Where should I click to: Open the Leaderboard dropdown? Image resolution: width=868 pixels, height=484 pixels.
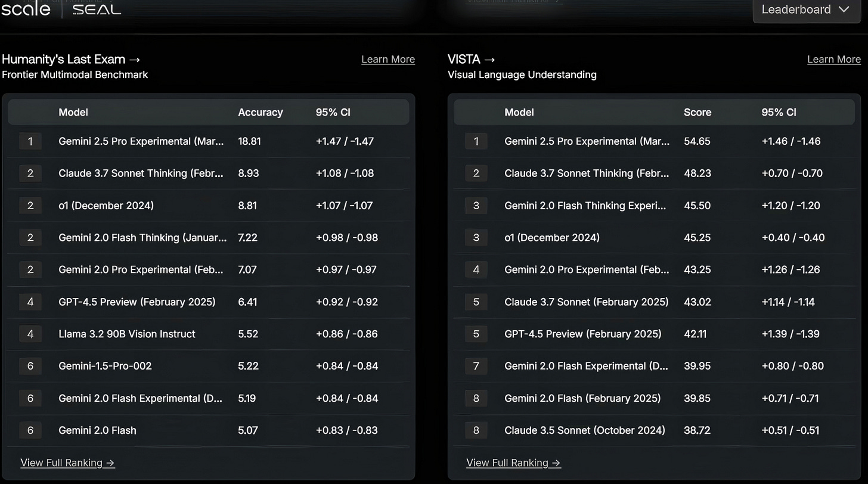pyautogui.click(x=805, y=10)
